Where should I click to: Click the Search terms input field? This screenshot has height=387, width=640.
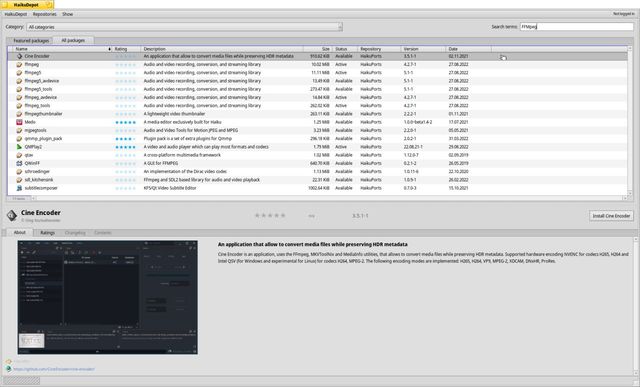point(576,27)
